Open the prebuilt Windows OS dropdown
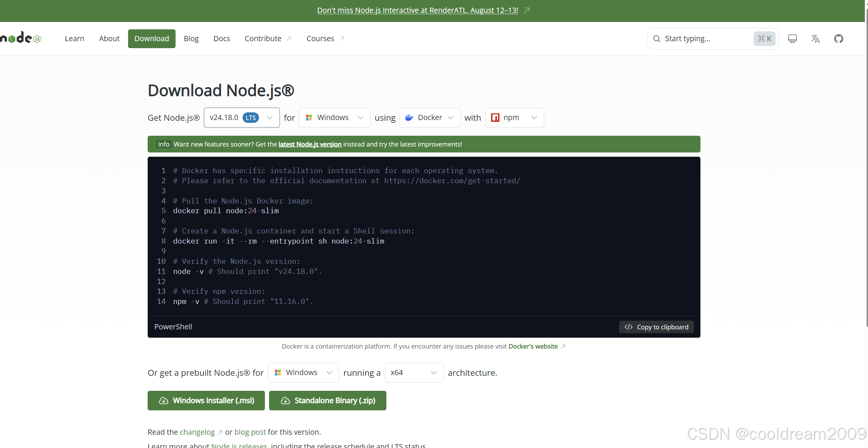Image resolution: width=868 pixels, height=448 pixels. 303,373
